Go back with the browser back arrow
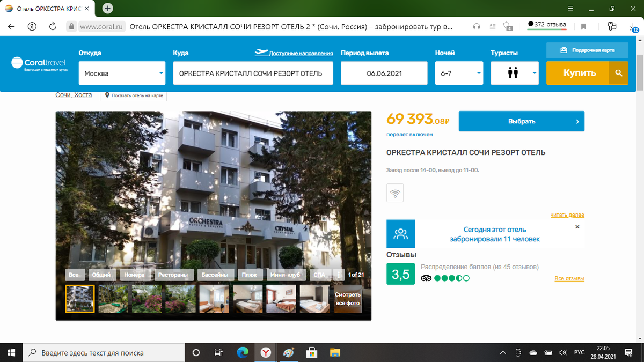This screenshot has width=644, height=362. coord(11,26)
